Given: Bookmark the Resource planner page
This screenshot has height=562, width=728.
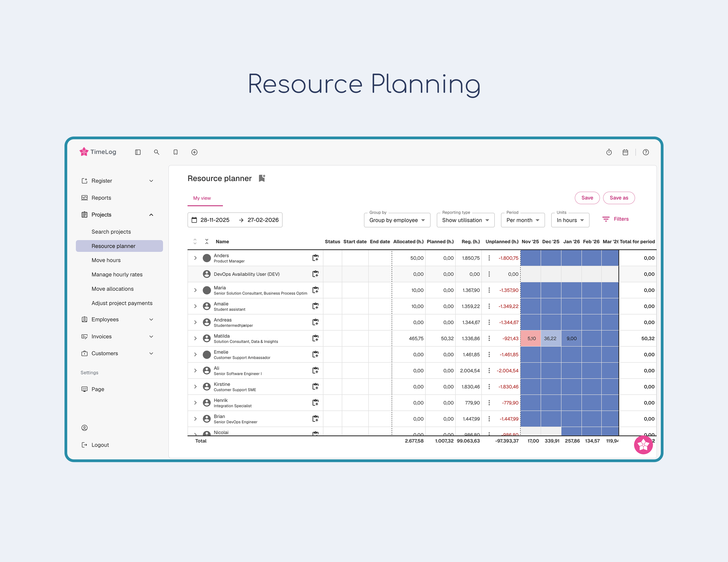Looking at the screenshot, I should click(x=262, y=178).
